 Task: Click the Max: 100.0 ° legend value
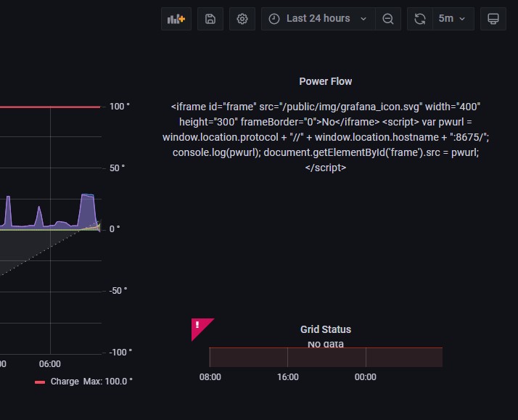click(x=107, y=382)
